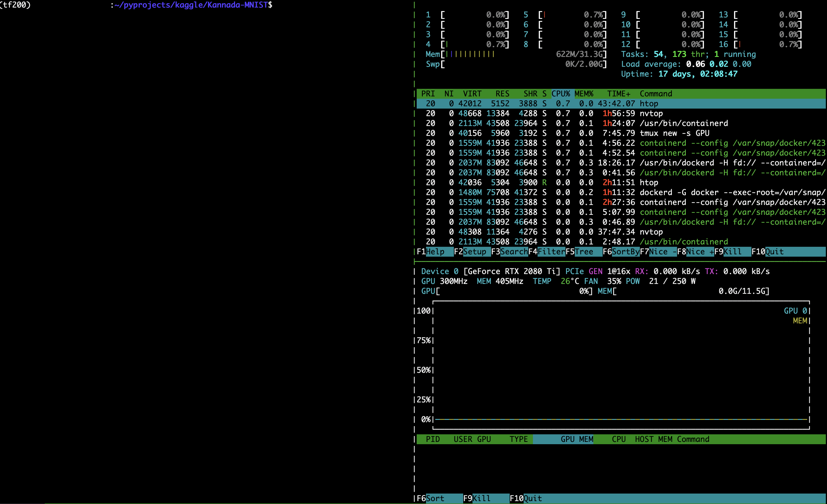
Task: Click the POW 21 / 250 W reading
Action: coord(660,281)
